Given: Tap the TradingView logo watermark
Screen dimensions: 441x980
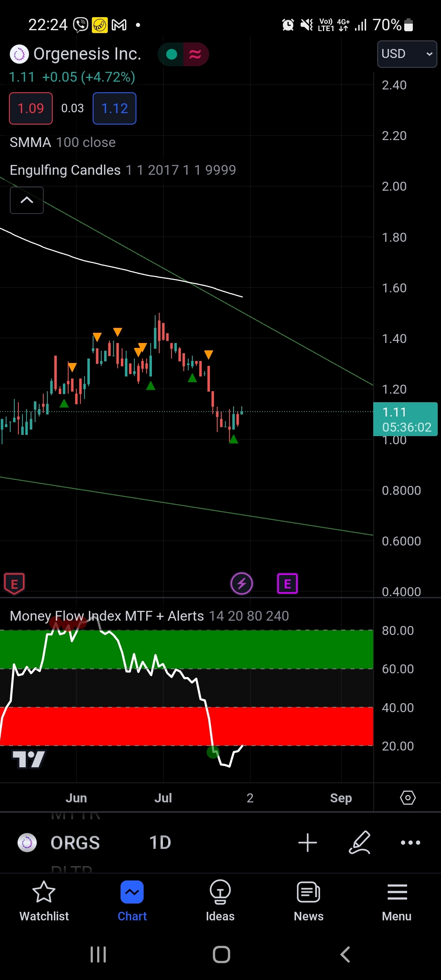Looking at the screenshot, I should [x=29, y=759].
